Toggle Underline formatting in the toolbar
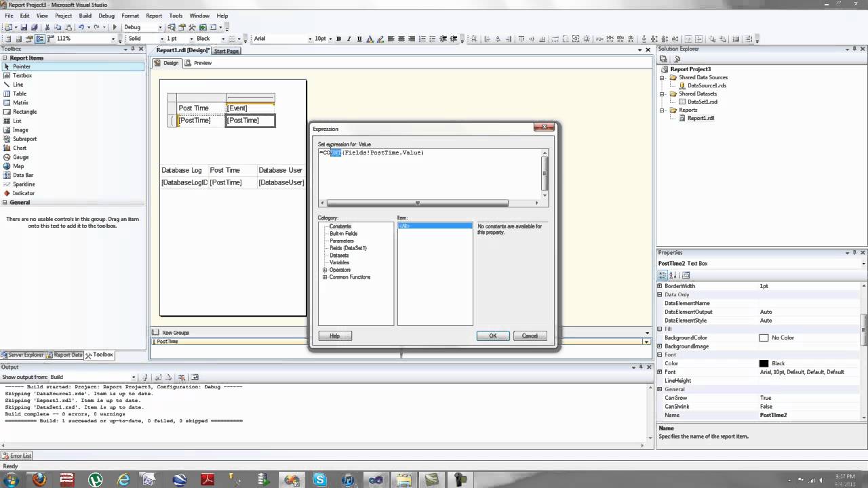The image size is (868, 488). [x=359, y=39]
